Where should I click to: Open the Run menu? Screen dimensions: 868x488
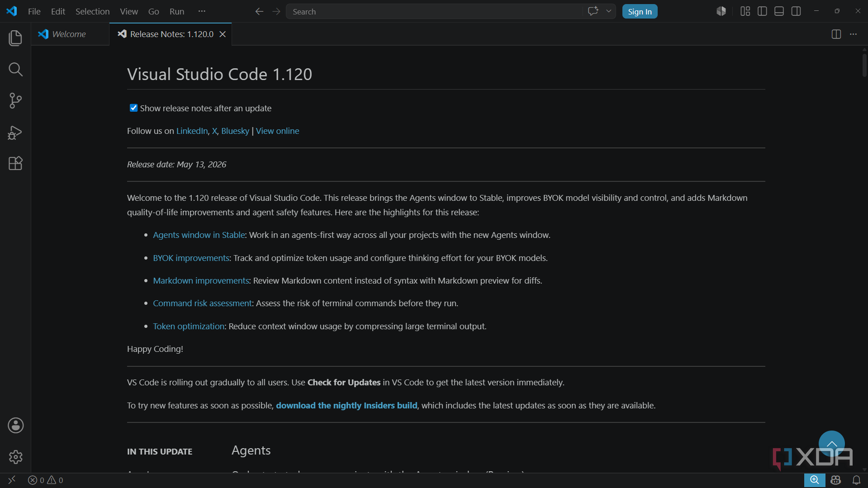176,11
